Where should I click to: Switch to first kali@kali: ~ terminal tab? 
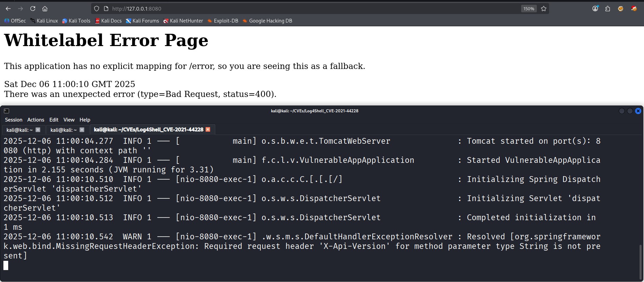point(19,130)
